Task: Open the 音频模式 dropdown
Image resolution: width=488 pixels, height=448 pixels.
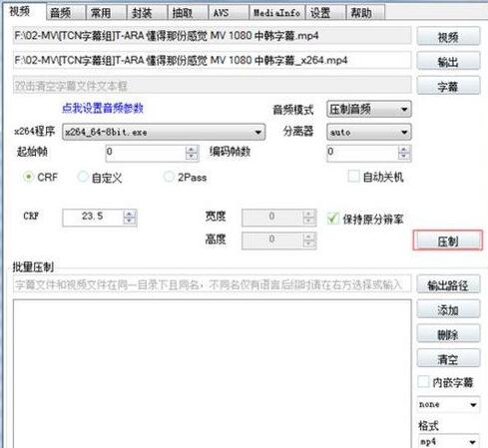Action: tap(369, 109)
